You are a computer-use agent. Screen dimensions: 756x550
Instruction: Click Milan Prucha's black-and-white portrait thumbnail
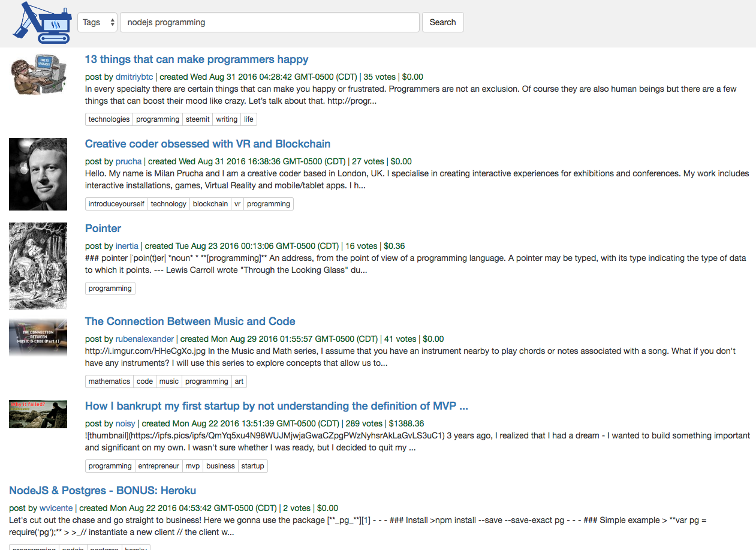pos(38,174)
